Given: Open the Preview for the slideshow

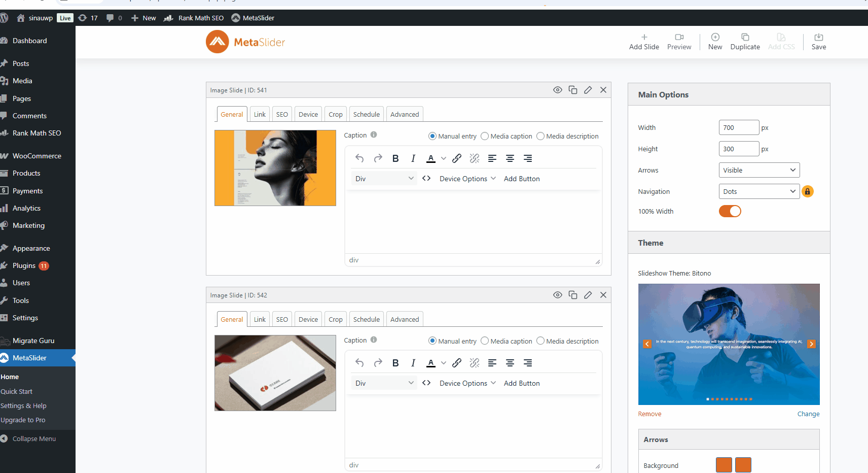Looking at the screenshot, I should 679,42.
